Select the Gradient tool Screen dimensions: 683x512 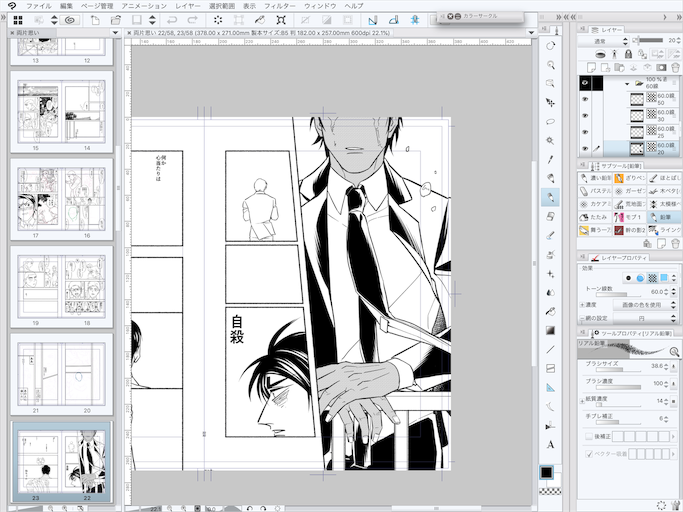(x=551, y=331)
